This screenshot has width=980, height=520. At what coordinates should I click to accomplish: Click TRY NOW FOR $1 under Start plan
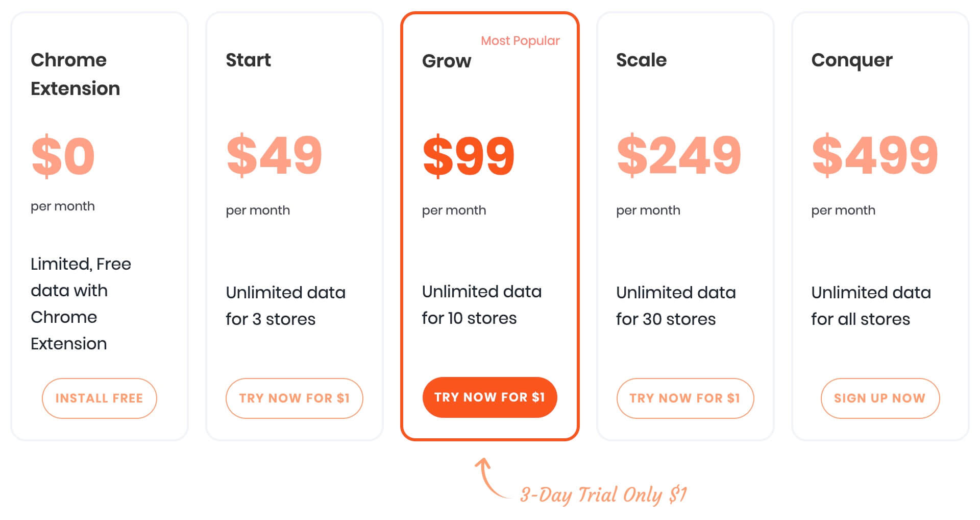click(295, 398)
